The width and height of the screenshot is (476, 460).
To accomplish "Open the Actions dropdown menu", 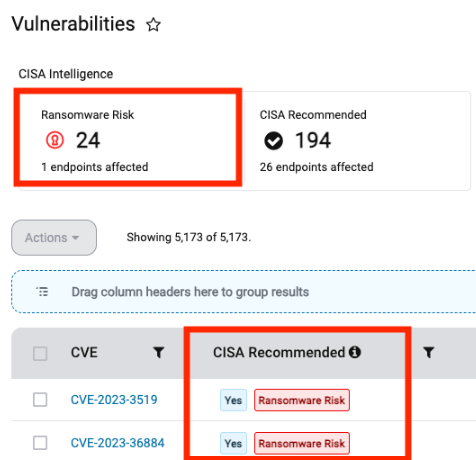I will pos(54,238).
